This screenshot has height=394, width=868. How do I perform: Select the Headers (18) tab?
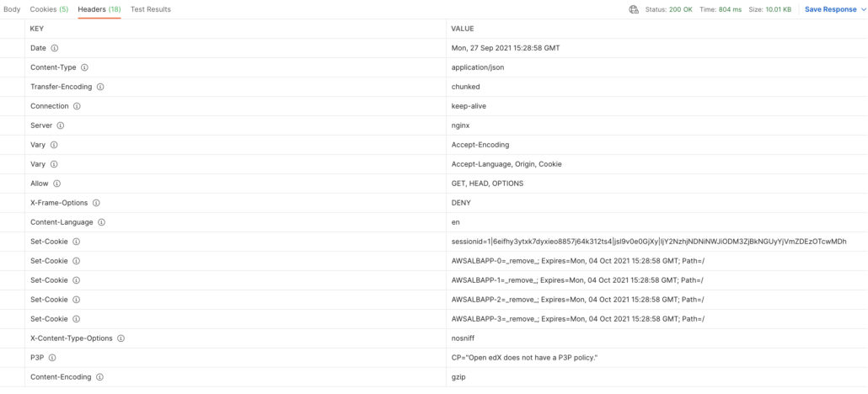(99, 9)
